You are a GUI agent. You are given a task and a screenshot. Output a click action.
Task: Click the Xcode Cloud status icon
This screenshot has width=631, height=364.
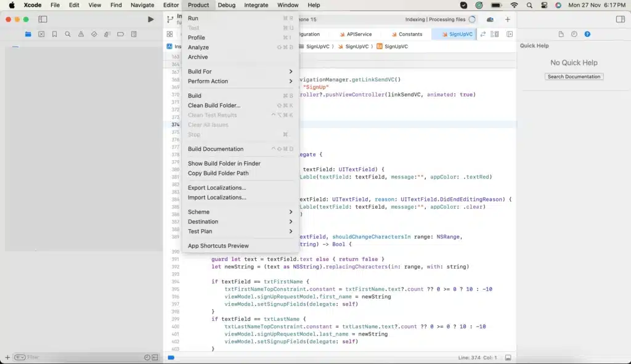[490, 20]
